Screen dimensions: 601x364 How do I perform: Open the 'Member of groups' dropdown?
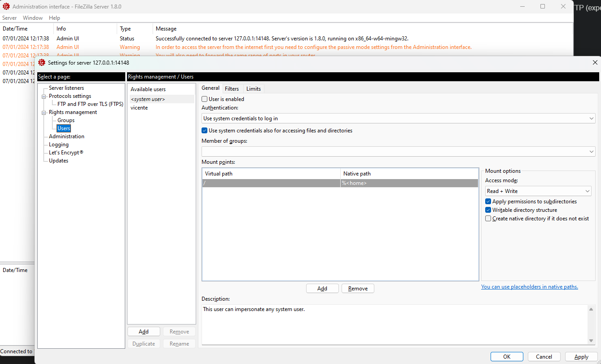click(x=399, y=152)
